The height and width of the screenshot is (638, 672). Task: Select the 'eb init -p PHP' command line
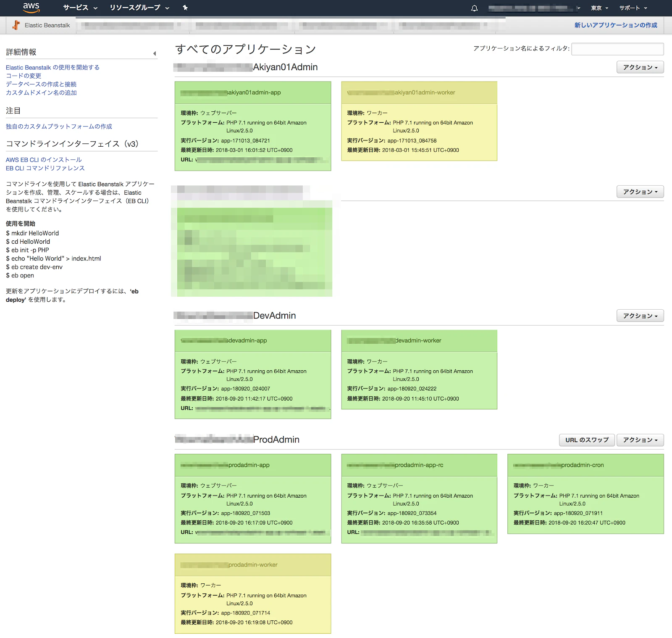27,250
